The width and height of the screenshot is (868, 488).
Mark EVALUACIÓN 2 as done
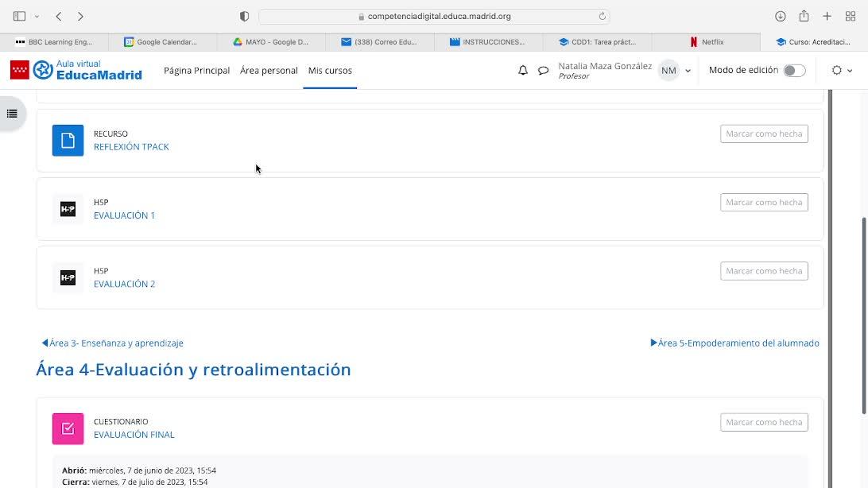click(x=764, y=271)
